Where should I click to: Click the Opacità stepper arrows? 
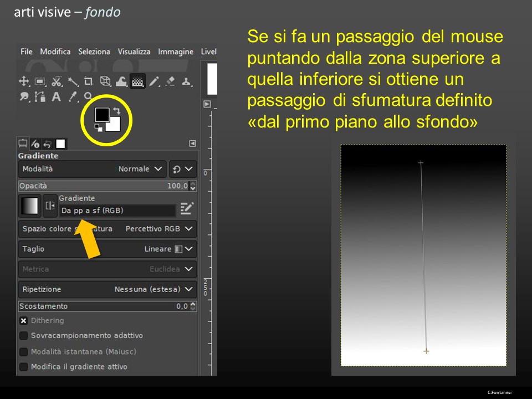tap(193, 186)
